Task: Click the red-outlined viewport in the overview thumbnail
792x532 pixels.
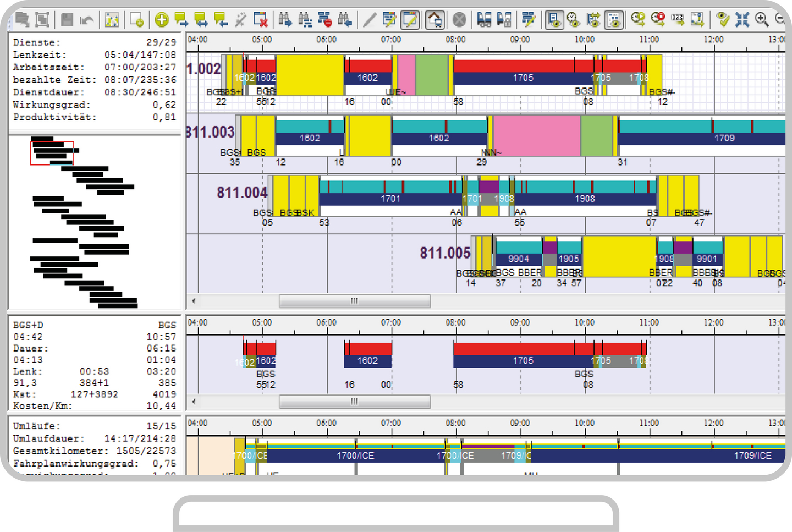Action: [x=52, y=153]
